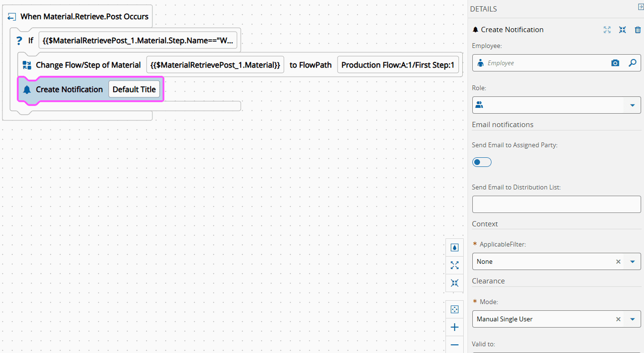Click the fit-to-screen button on the canvas toolbar
Viewport: 644px width, 353px height.
pos(455,309)
